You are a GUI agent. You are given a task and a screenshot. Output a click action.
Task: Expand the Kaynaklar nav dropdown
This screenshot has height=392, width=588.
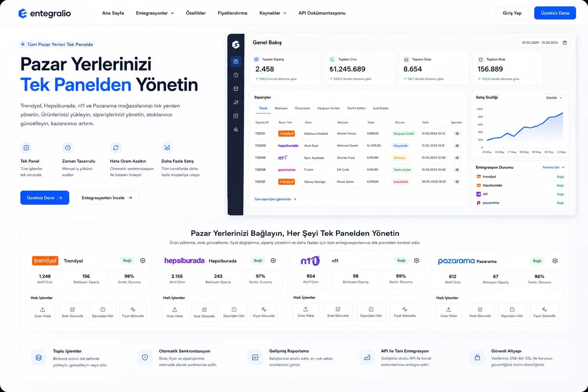click(x=273, y=13)
